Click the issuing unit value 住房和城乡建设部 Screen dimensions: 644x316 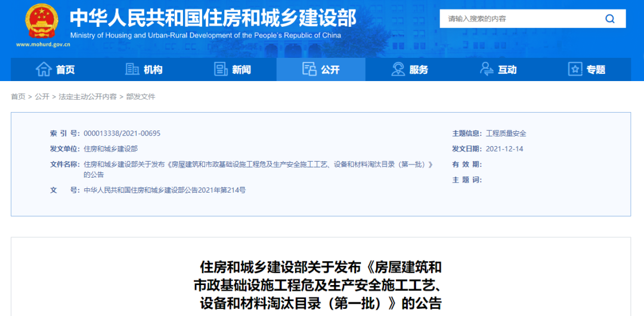[110, 148]
